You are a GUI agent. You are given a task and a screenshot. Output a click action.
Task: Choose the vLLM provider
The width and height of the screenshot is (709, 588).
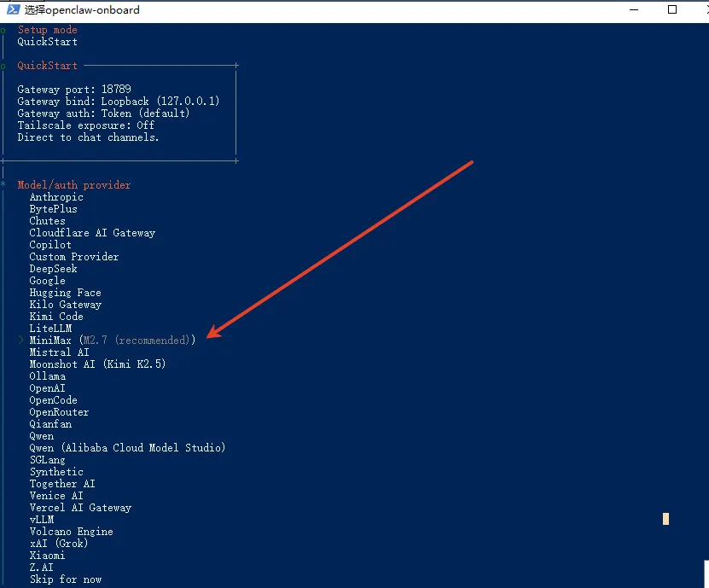[x=42, y=520]
